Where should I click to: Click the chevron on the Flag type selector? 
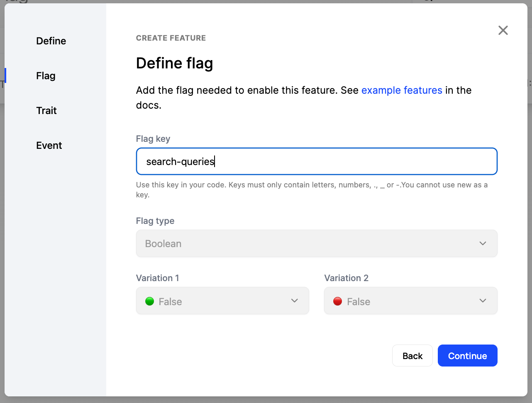point(483,243)
